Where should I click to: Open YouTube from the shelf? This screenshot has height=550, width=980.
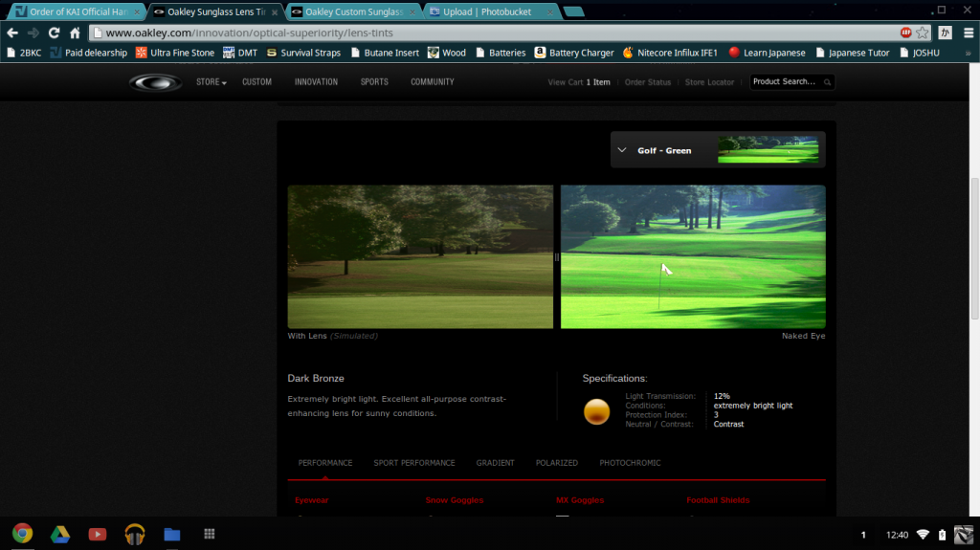pyautogui.click(x=97, y=534)
